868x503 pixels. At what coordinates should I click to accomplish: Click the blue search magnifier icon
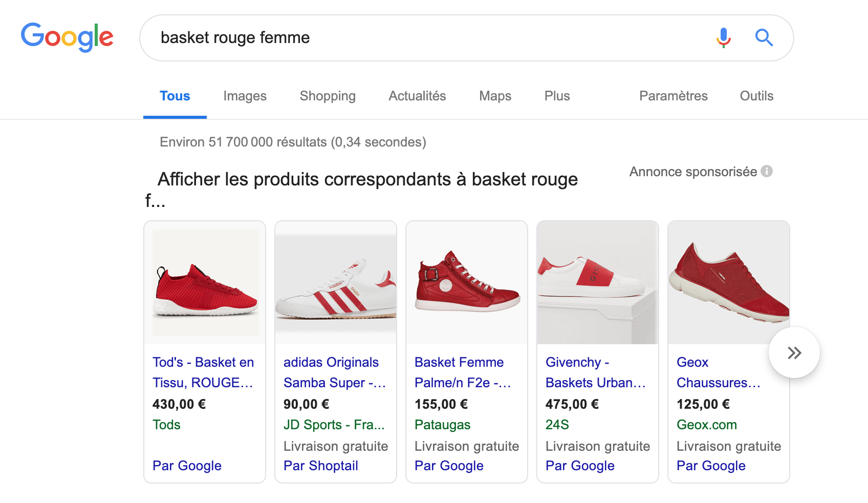pyautogui.click(x=764, y=37)
